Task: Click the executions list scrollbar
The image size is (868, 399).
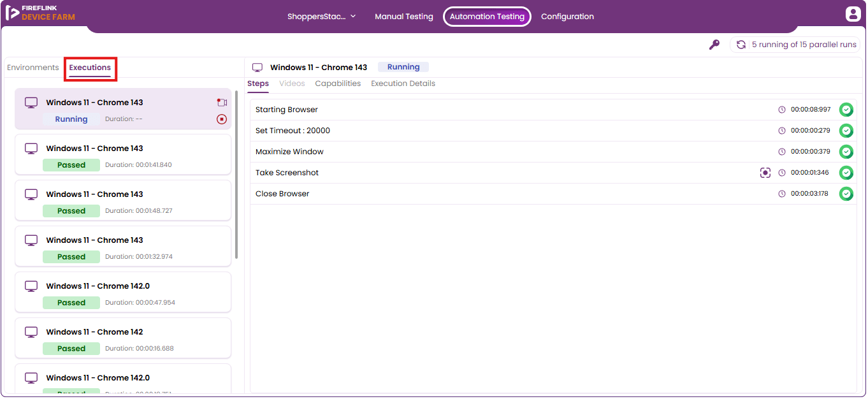Action: pos(236,175)
